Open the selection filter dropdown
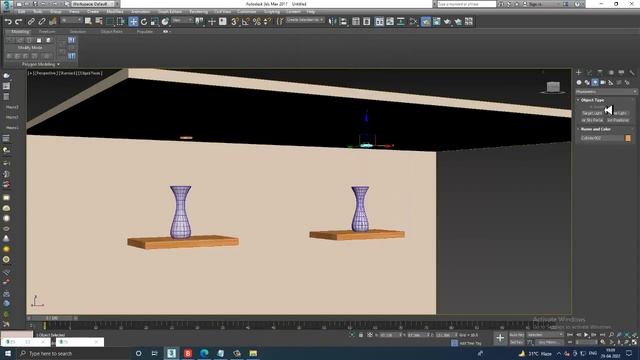Screen dimensions: 640x360 click(x=71, y=20)
